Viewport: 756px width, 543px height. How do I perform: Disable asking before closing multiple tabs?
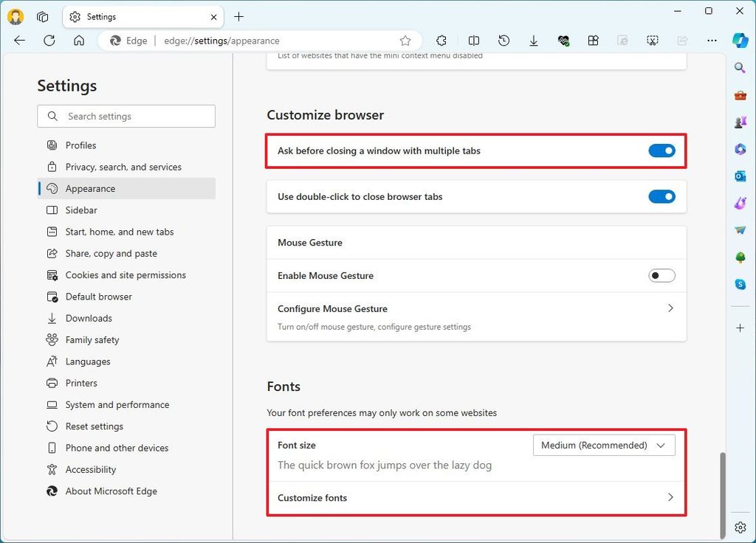661,150
